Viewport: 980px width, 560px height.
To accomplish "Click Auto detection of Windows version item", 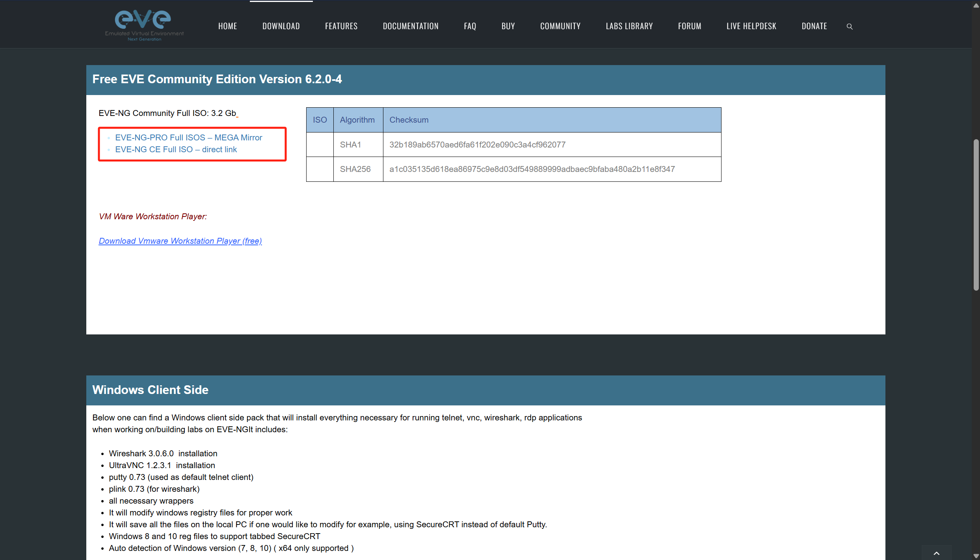I will point(231,548).
